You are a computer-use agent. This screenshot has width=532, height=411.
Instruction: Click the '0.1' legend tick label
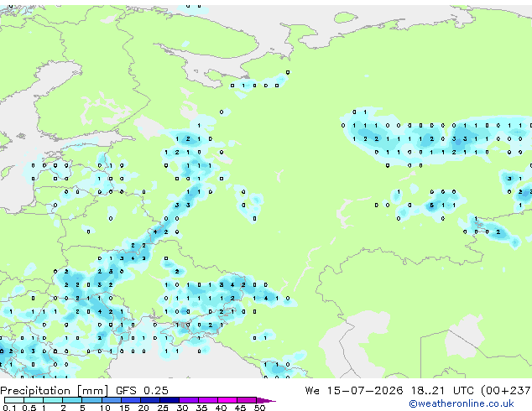(x=9, y=408)
